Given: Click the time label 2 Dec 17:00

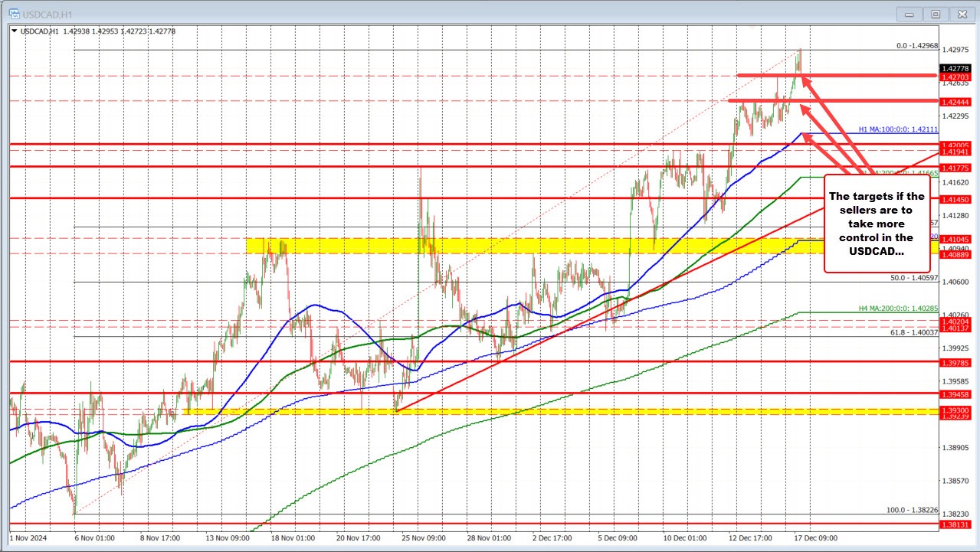Looking at the screenshot, I should pyautogui.click(x=553, y=539).
